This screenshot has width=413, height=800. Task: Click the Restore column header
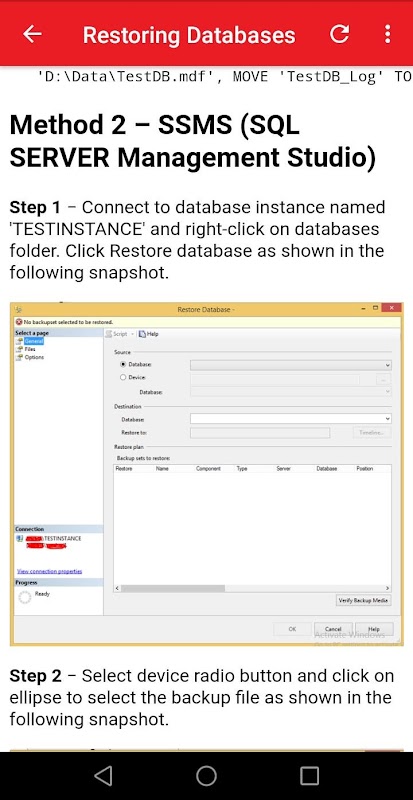124,468
